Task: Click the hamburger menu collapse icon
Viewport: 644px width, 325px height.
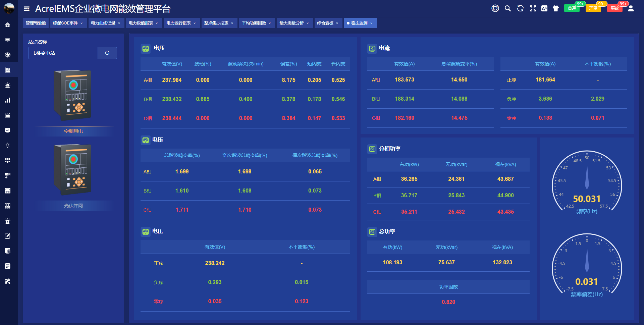Action: 26,9
